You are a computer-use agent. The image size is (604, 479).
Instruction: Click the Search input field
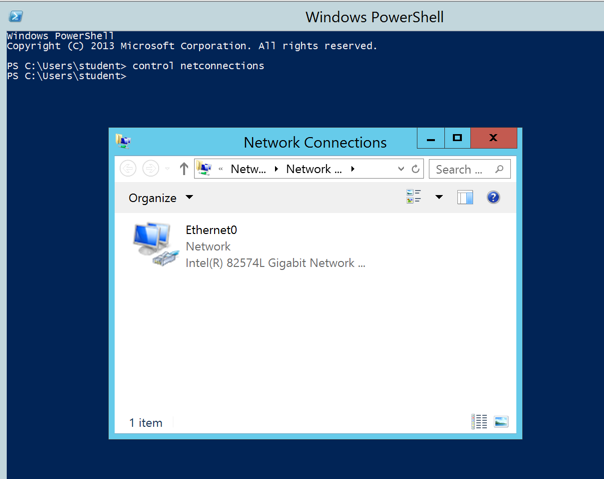tap(470, 169)
